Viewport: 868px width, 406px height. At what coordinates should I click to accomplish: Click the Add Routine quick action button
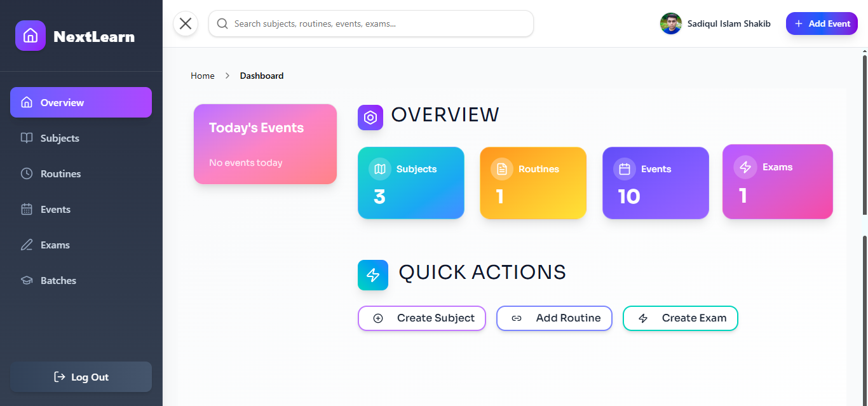pos(554,318)
